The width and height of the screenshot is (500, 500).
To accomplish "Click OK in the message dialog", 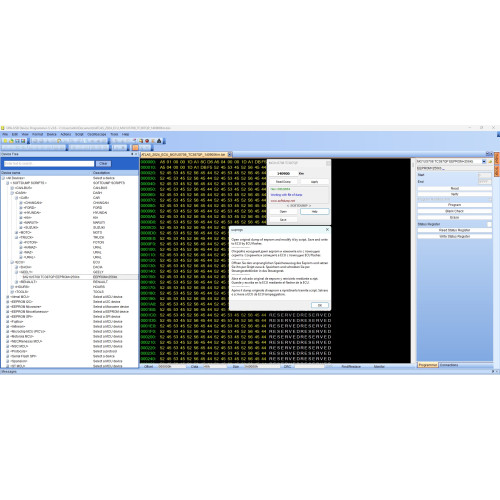I will coord(320,305).
